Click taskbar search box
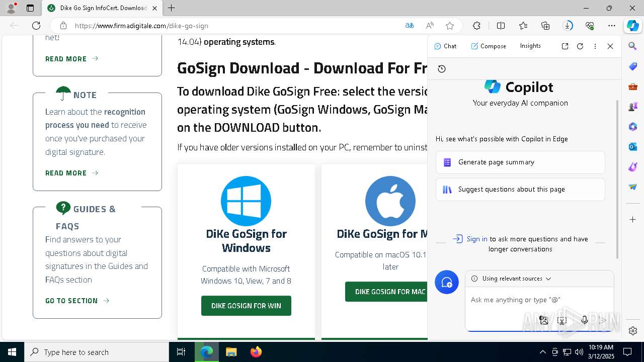 click(97, 352)
